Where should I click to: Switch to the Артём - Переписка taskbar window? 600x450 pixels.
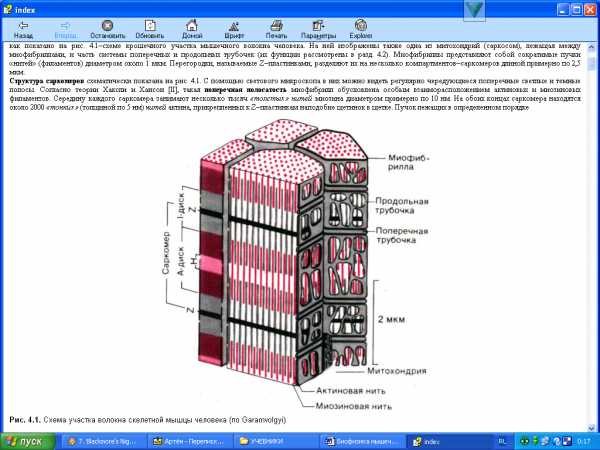(x=189, y=442)
